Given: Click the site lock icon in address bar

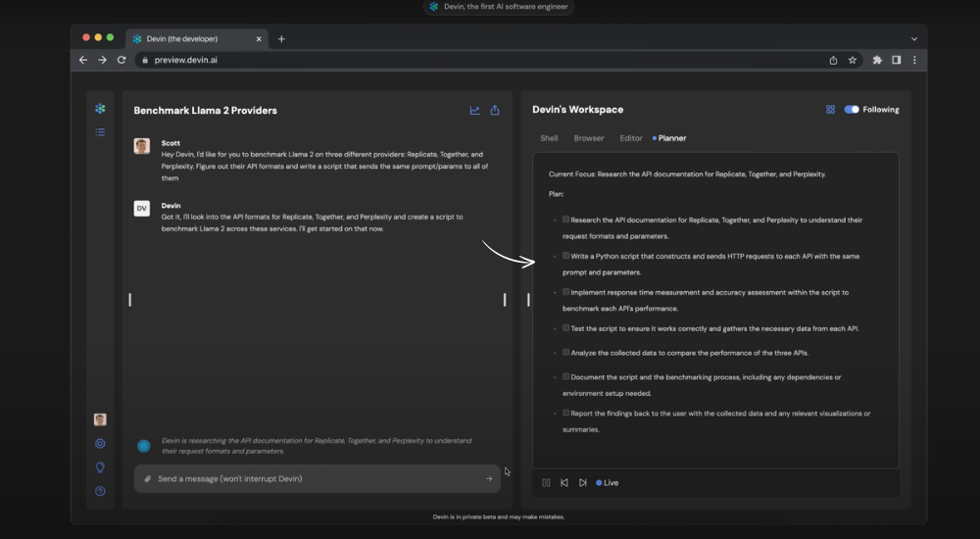Looking at the screenshot, I should tap(145, 60).
